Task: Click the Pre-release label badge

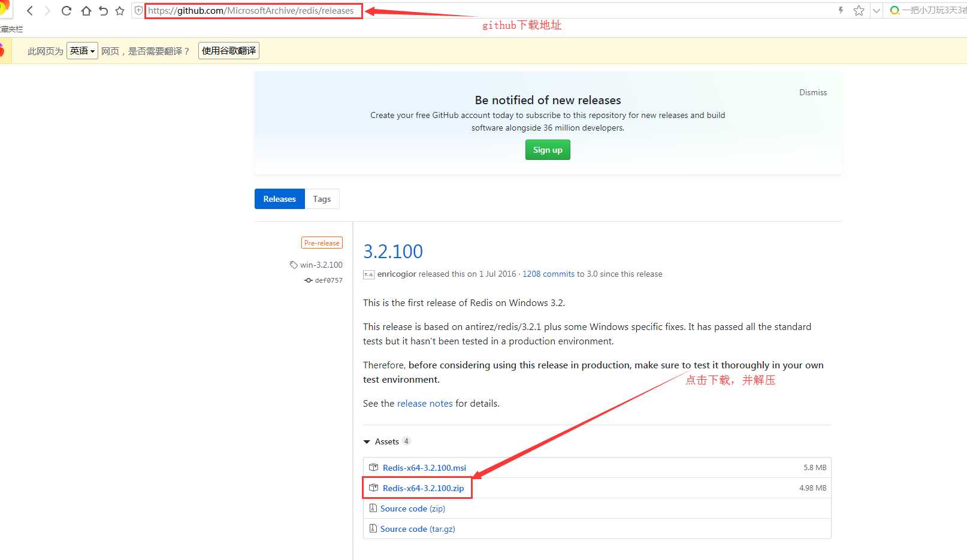Action: click(322, 243)
